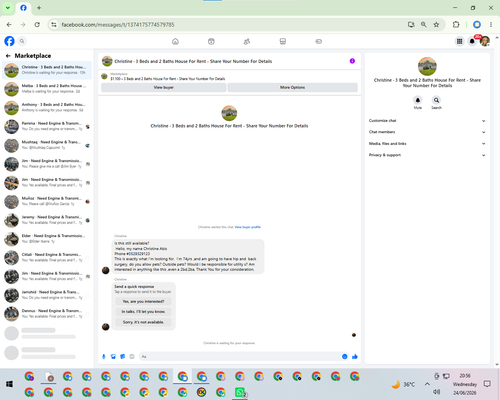Open the notifications bell in the header
Screen dimensions: 500x400
click(x=472, y=41)
